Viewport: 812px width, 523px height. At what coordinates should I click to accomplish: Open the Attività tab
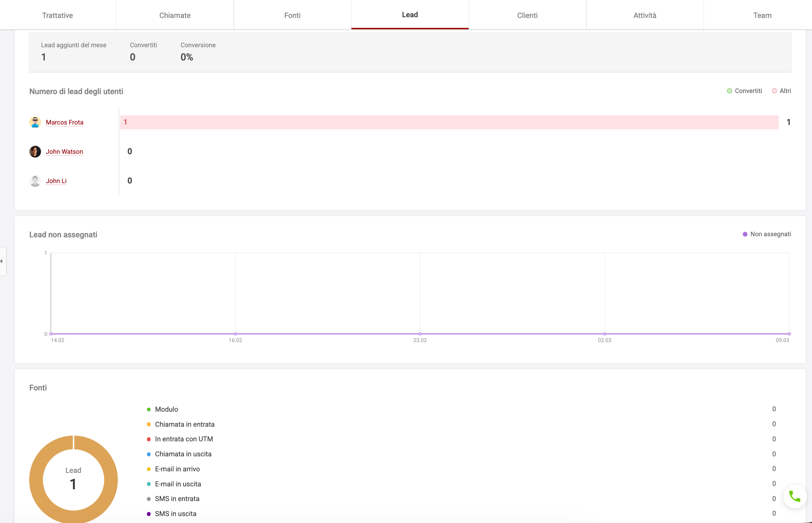[645, 15]
